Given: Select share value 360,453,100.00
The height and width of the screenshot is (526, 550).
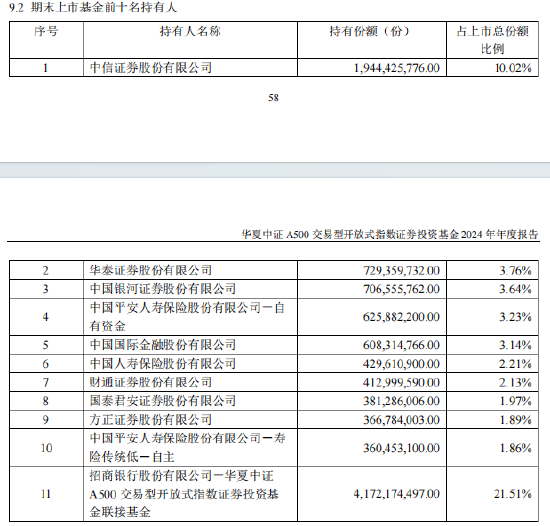Looking at the screenshot, I should (401, 448).
